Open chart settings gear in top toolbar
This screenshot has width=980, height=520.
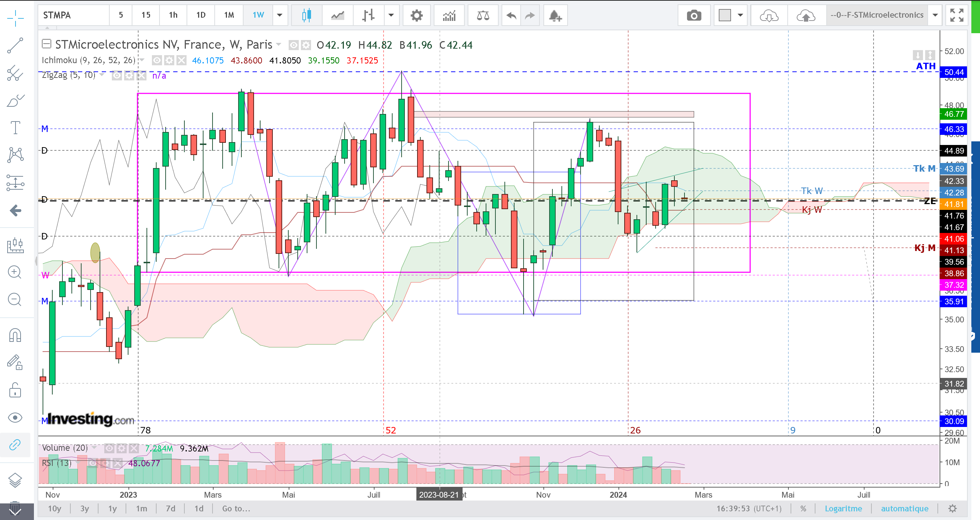click(x=417, y=15)
